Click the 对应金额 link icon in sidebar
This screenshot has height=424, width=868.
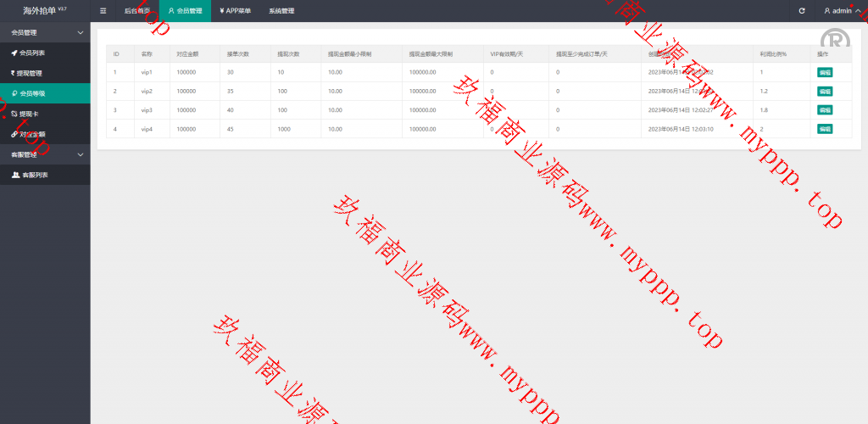pyautogui.click(x=14, y=134)
